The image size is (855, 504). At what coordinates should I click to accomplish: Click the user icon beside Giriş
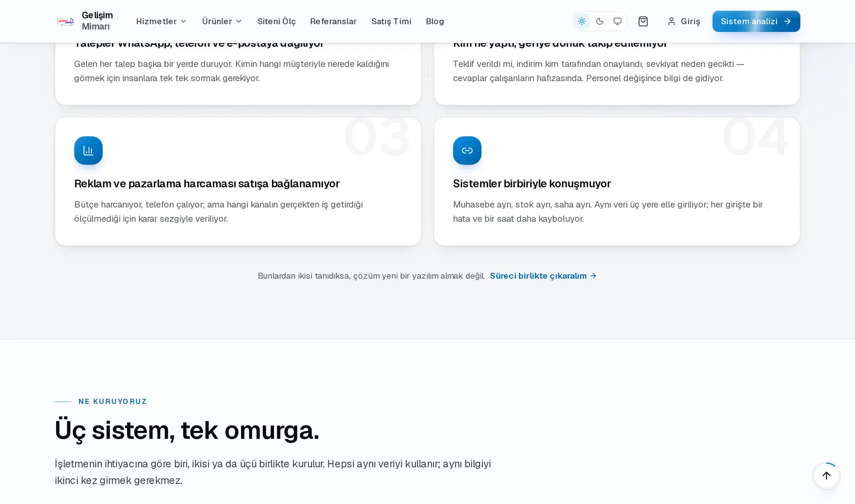[x=671, y=21]
